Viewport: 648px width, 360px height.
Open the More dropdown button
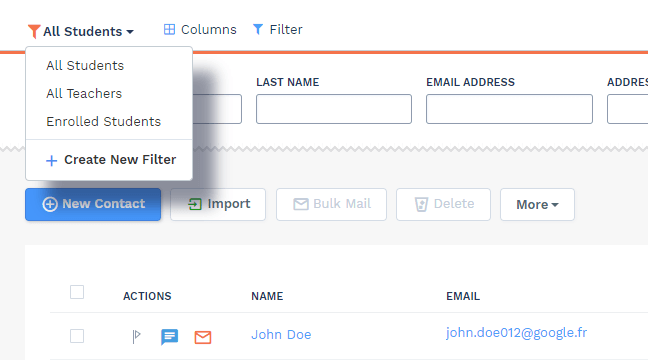pyautogui.click(x=537, y=205)
